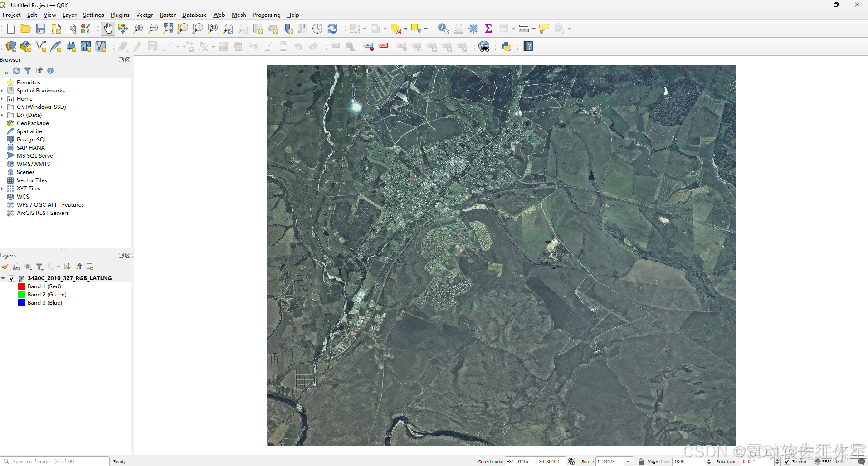Refresh the map canvas

coord(332,29)
